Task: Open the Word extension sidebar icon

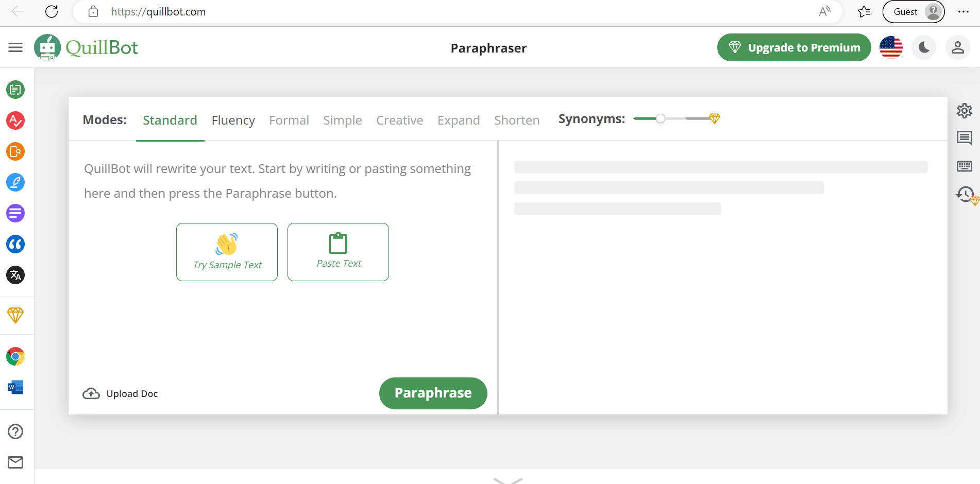Action: (x=15, y=387)
